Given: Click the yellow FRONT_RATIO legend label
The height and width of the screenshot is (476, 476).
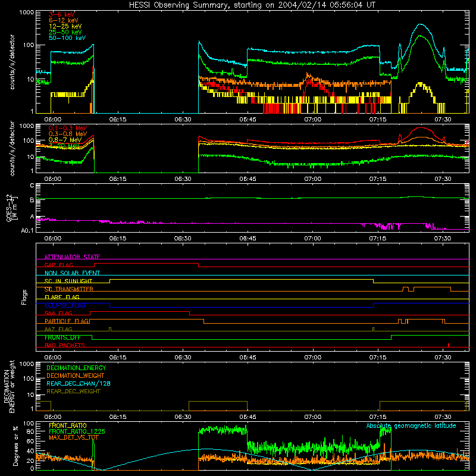Looking at the screenshot, I should [x=68, y=425].
